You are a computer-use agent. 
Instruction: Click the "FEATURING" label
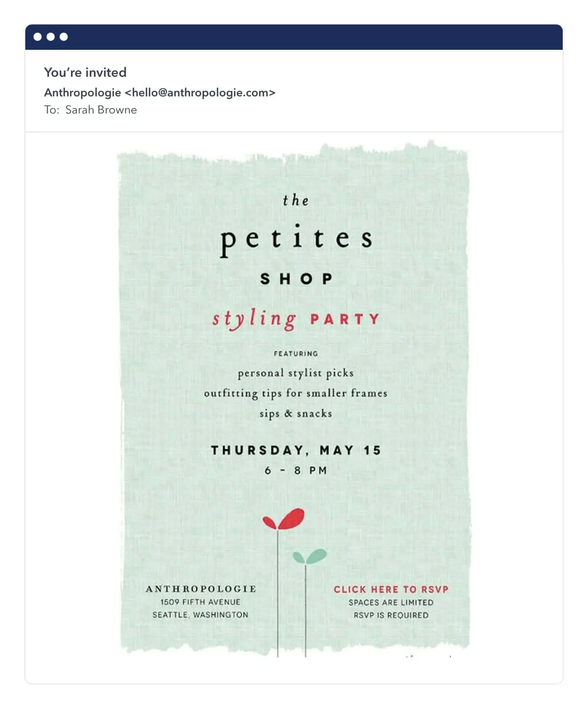(x=296, y=354)
